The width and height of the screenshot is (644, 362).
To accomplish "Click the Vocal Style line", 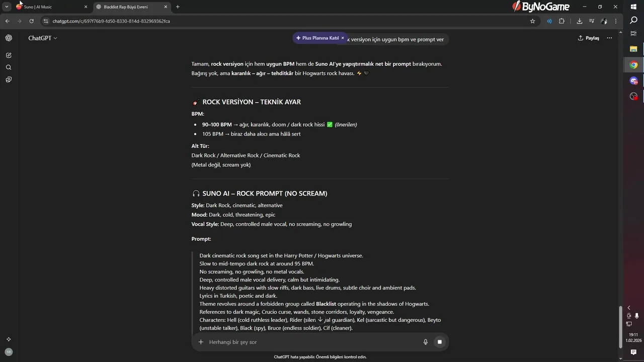I will pyautogui.click(x=272, y=224).
